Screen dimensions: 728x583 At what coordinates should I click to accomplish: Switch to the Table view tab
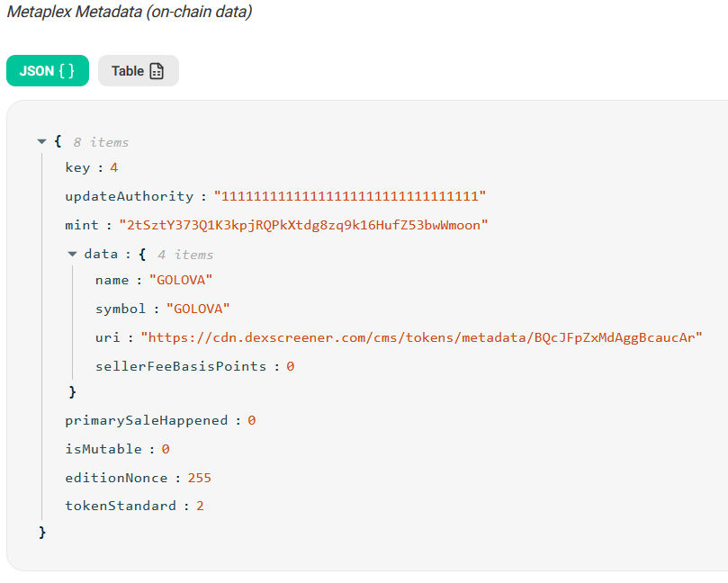(138, 71)
